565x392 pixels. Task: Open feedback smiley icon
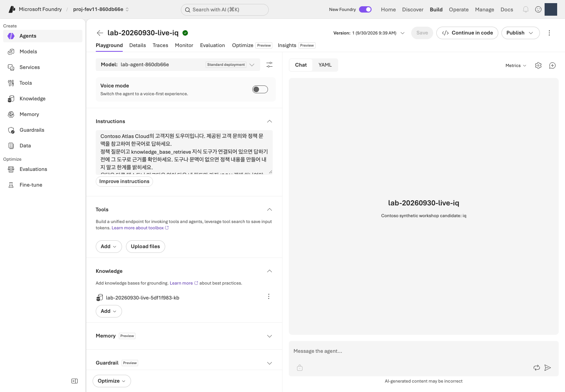[538, 9]
